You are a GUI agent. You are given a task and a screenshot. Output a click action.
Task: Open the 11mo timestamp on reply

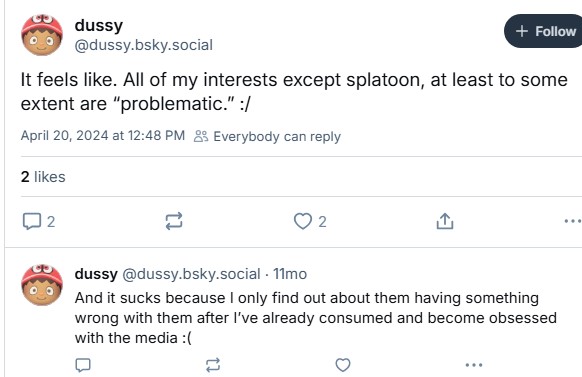click(290, 274)
